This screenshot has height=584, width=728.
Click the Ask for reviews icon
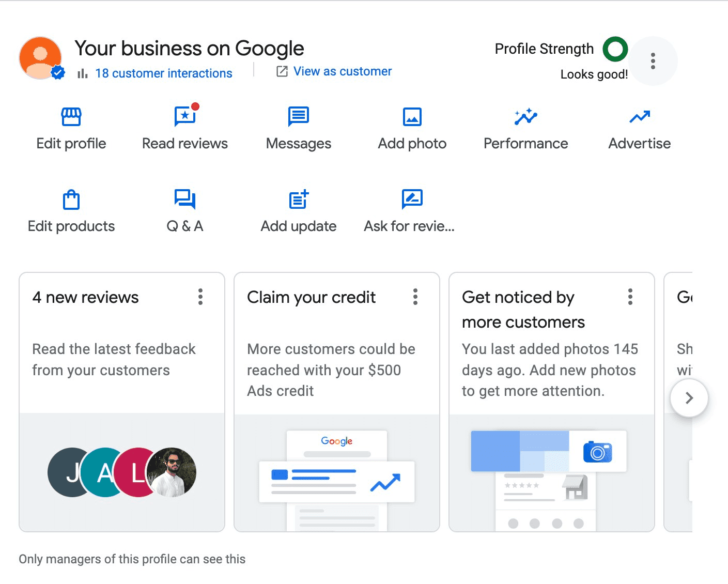pos(412,199)
